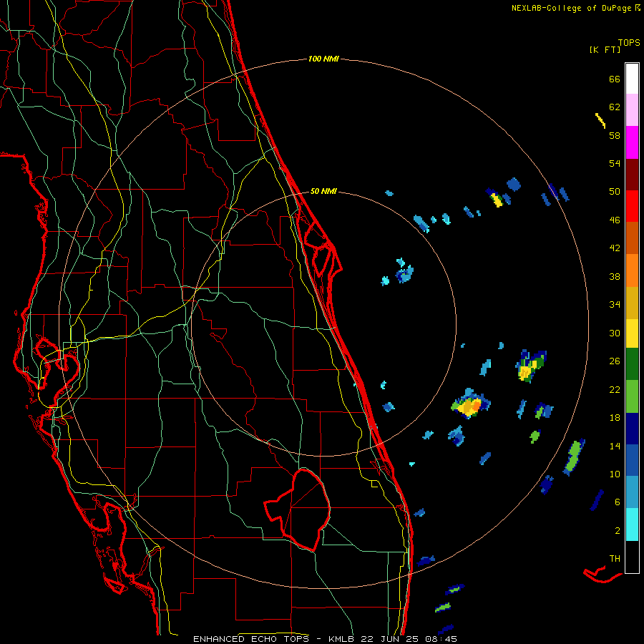Click the 18 legend value
Viewport: 644px width, 644px height.
click(x=615, y=418)
